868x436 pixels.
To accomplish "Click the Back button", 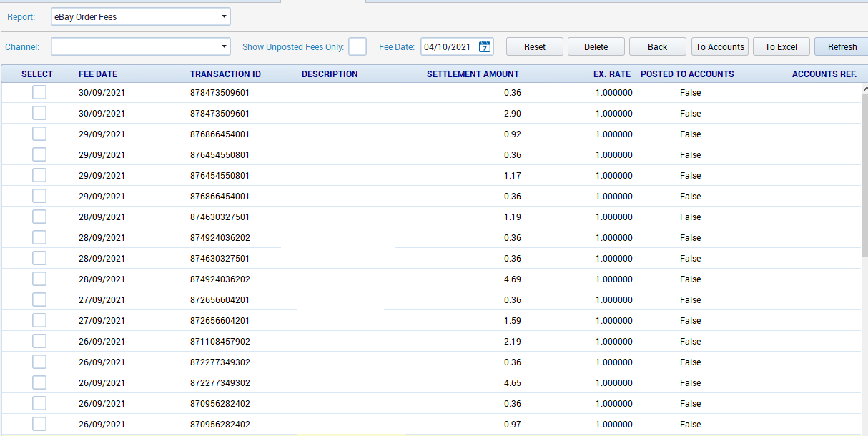I will [658, 46].
